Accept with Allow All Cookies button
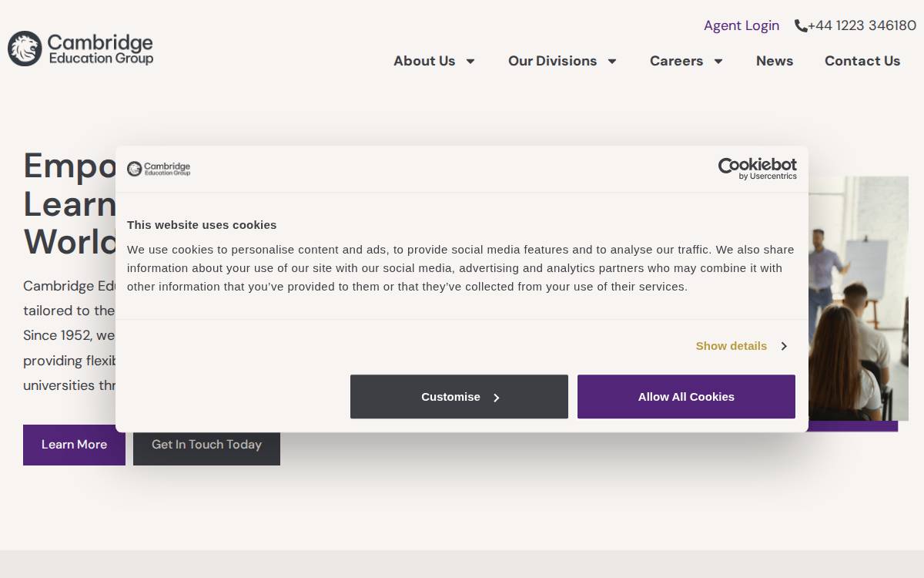The image size is (924, 578). coord(686,397)
